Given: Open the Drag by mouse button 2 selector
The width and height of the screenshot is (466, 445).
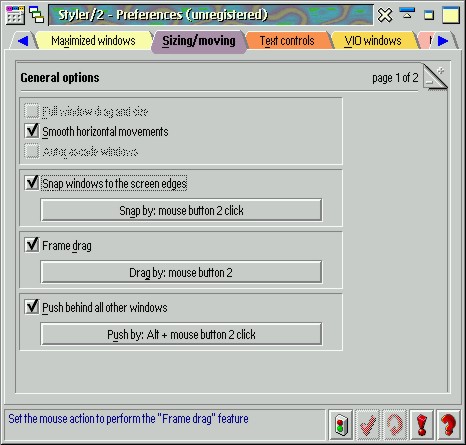Looking at the screenshot, I should [x=181, y=272].
